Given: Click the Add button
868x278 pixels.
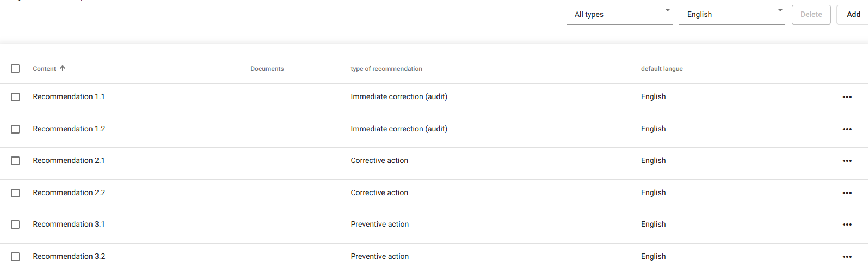Looking at the screenshot, I should [x=853, y=15].
